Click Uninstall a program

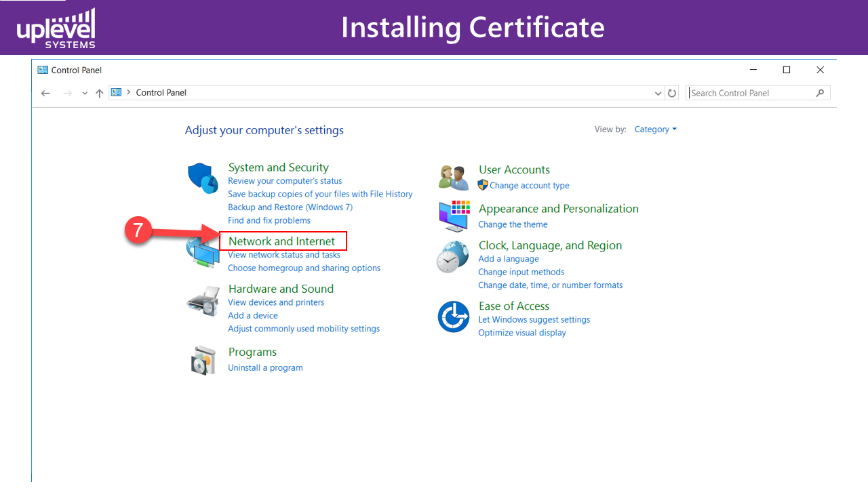point(265,368)
